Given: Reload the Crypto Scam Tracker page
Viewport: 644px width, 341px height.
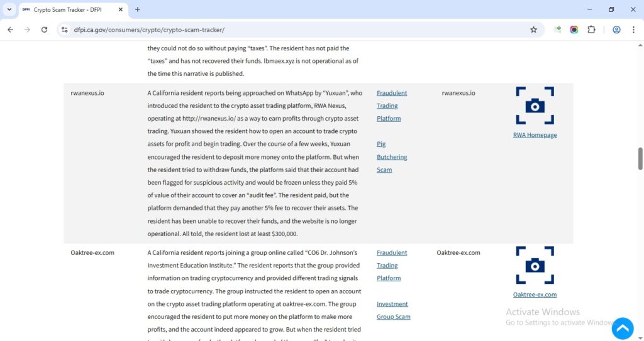Looking at the screenshot, I should [45, 30].
